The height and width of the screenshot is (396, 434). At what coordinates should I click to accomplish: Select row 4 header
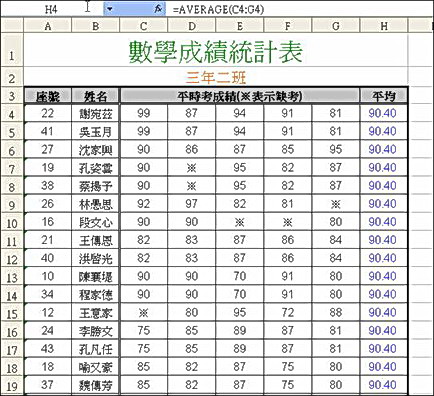pyautogui.click(x=12, y=114)
